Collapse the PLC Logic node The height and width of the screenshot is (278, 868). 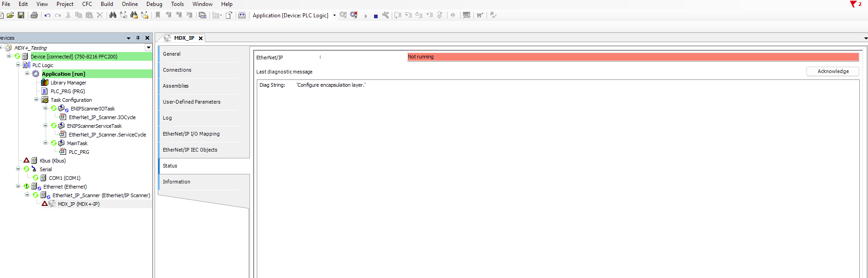point(18,65)
